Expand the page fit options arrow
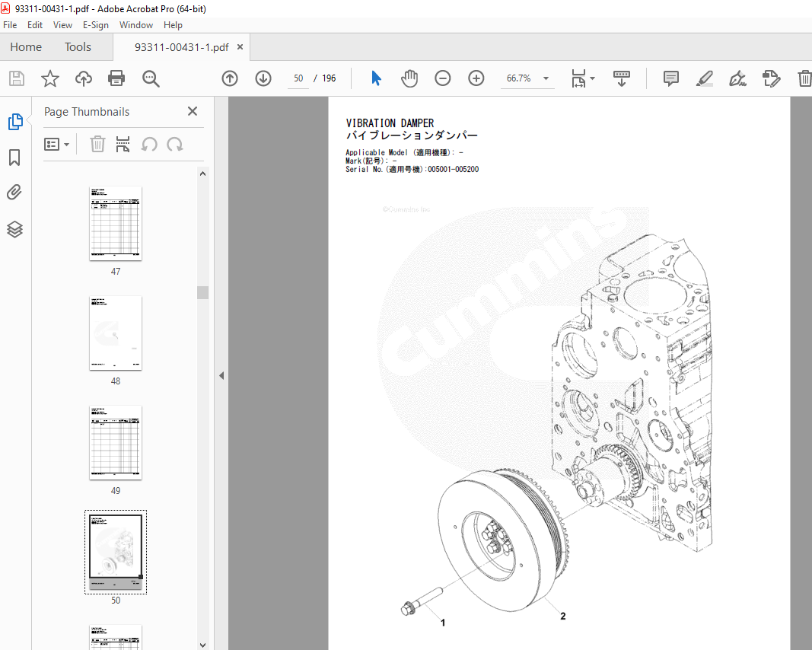The height and width of the screenshot is (650, 812). point(592,78)
